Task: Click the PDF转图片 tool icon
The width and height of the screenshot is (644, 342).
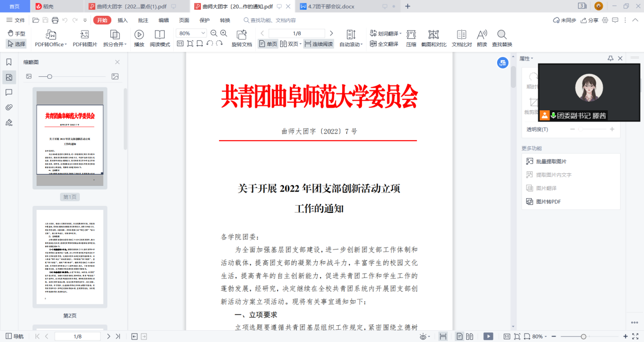Action: coord(85,35)
